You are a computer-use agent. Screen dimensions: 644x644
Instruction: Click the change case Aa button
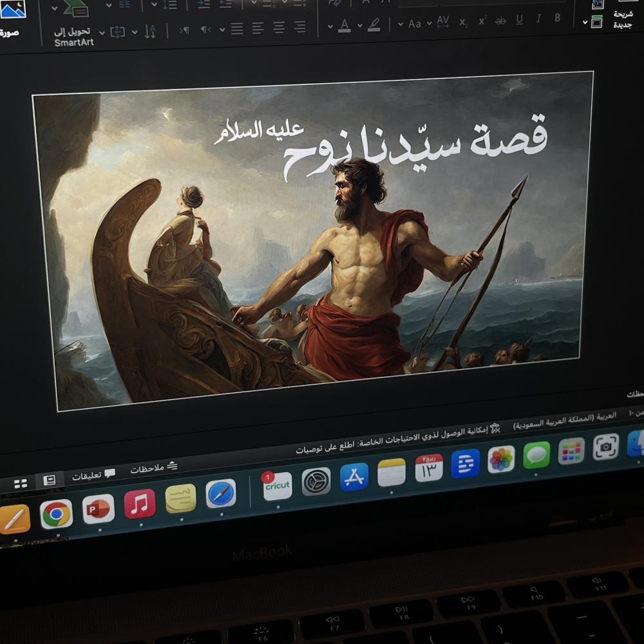click(414, 24)
